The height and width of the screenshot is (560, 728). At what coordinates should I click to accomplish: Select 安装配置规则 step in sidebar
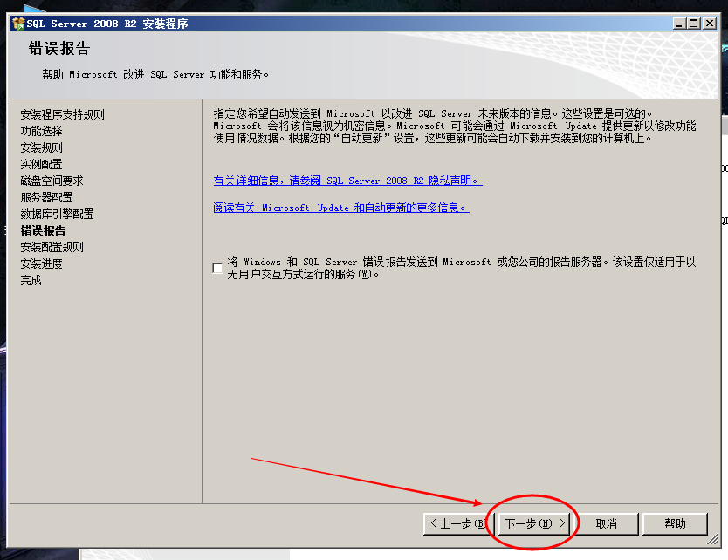tap(52, 247)
